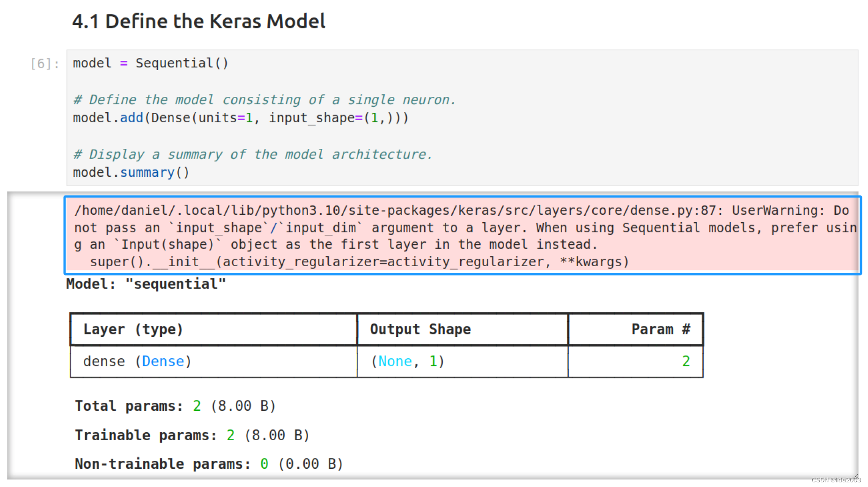Click the cell execution counter [6]:

click(45, 64)
